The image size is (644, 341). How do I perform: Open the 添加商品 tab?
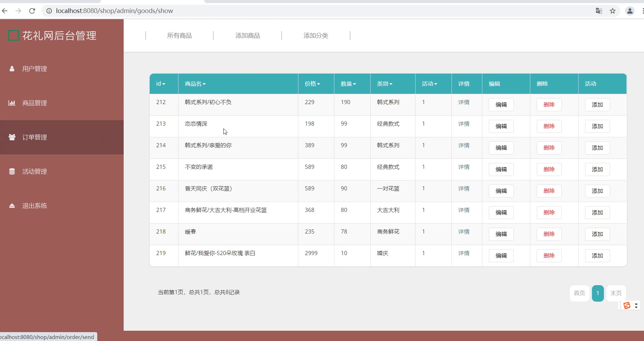pos(247,36)
